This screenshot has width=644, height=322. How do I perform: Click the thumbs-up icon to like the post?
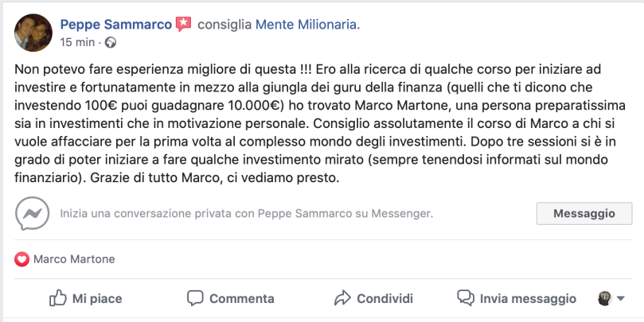(57, 298)
